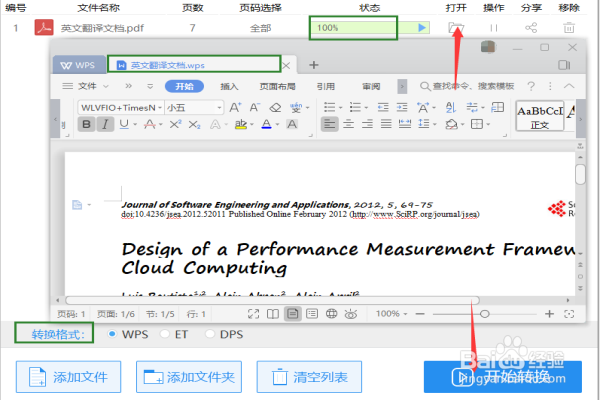600x400 pixels.
Task: Adjust the zoom slider handle
Action: pos(485,314)
